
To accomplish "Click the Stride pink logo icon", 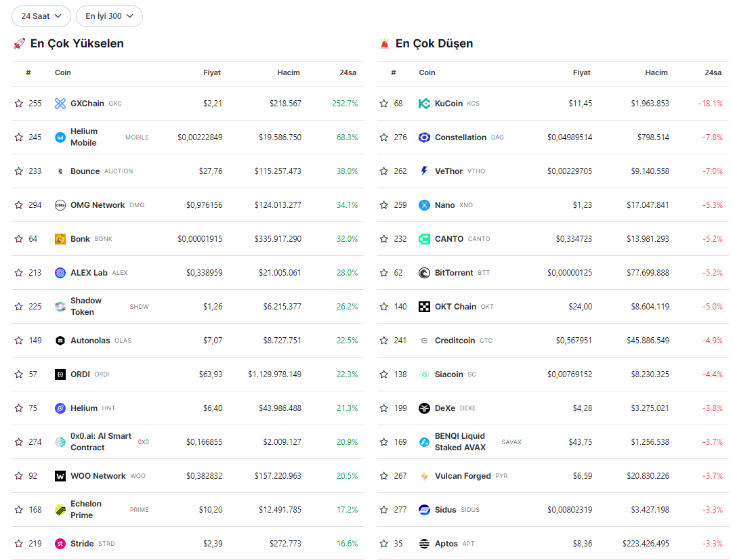I will tap(60, 544).
